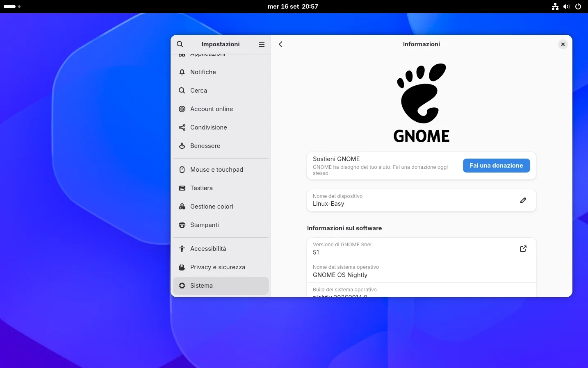Screen dimensions: 588x368
Task: Click the Mouse e touchpad icon
Action: coord(182,170)
